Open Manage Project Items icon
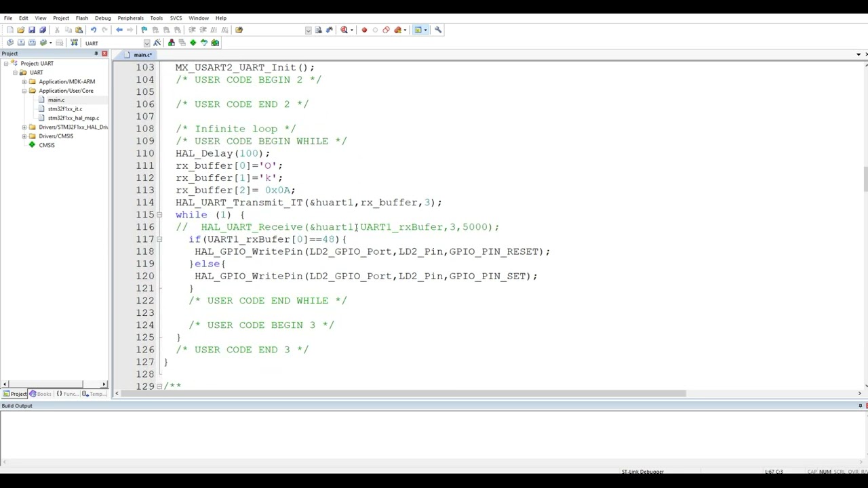 tap(171, 43)
